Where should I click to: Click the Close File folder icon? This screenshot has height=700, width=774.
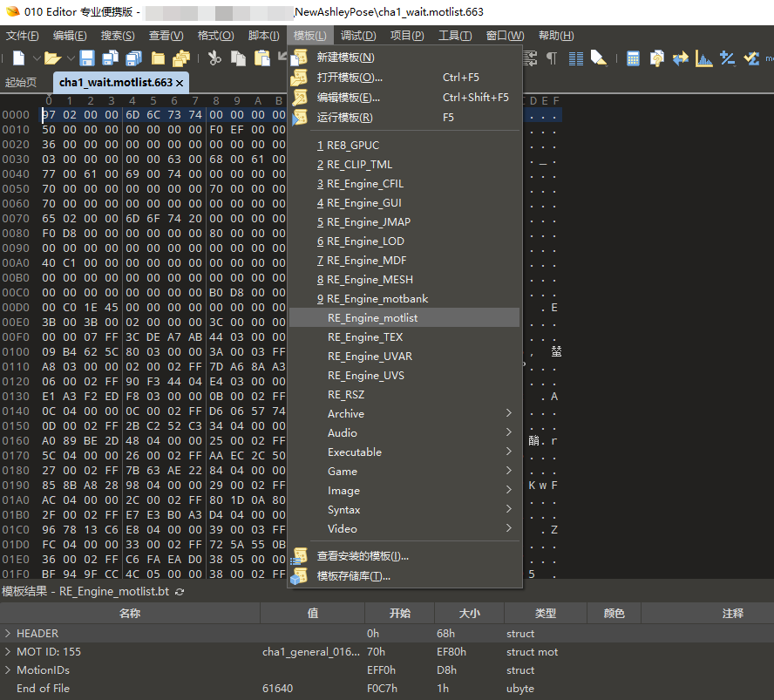point(158,58)
